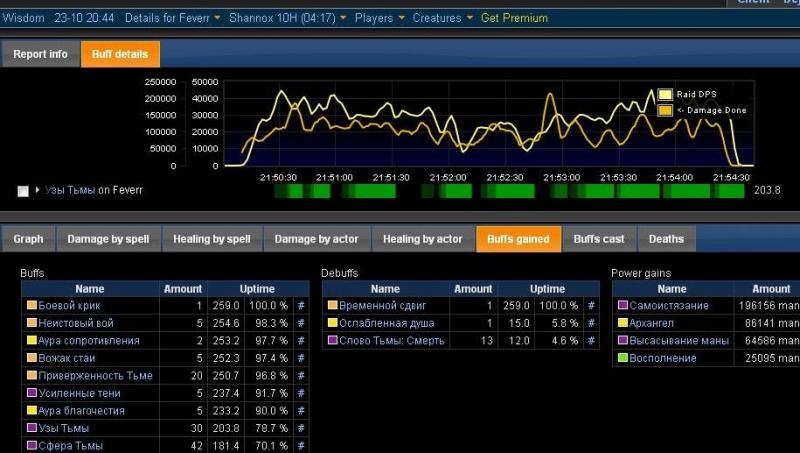
Task: Switch to the Report info tab
Action: coord(40,54)
